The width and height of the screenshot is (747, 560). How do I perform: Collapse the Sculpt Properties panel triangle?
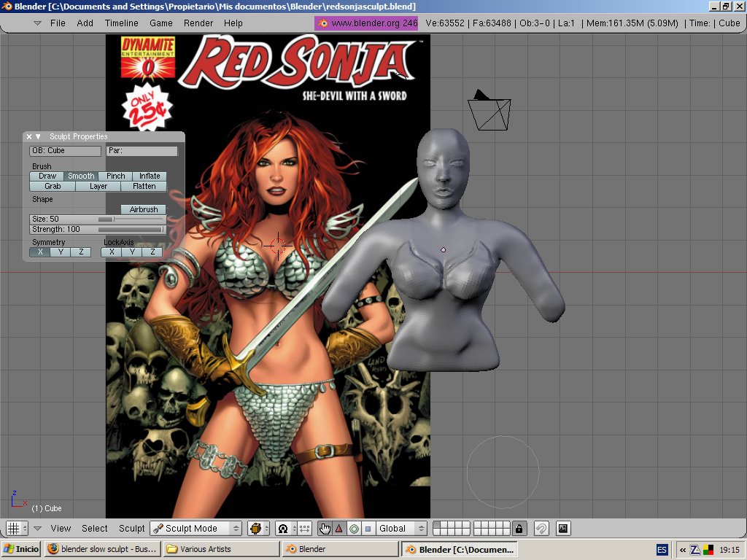click(38, 136)
